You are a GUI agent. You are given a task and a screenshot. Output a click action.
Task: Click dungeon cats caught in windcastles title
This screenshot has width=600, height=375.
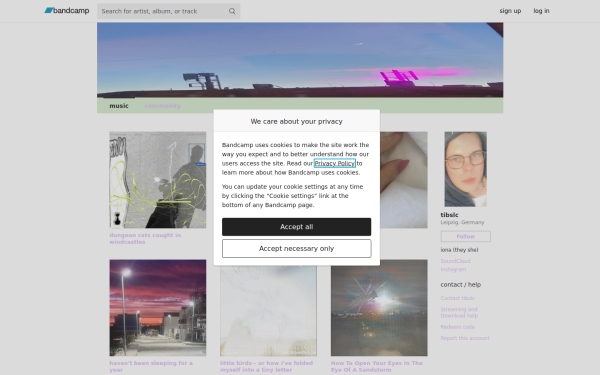click(145, 238)
